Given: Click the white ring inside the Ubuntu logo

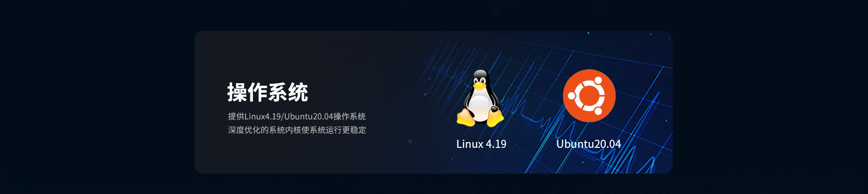Looking at the screenshot, I should click(589, 96).
